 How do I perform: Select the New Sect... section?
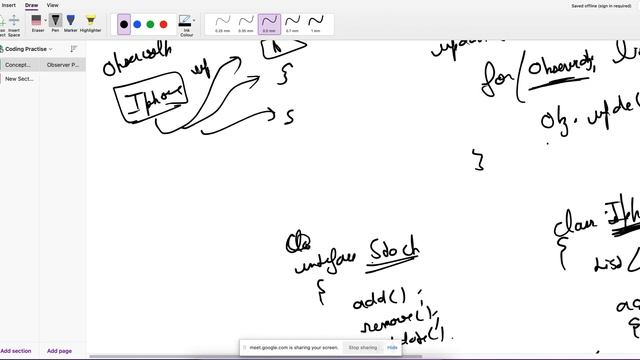click(20, 79)
